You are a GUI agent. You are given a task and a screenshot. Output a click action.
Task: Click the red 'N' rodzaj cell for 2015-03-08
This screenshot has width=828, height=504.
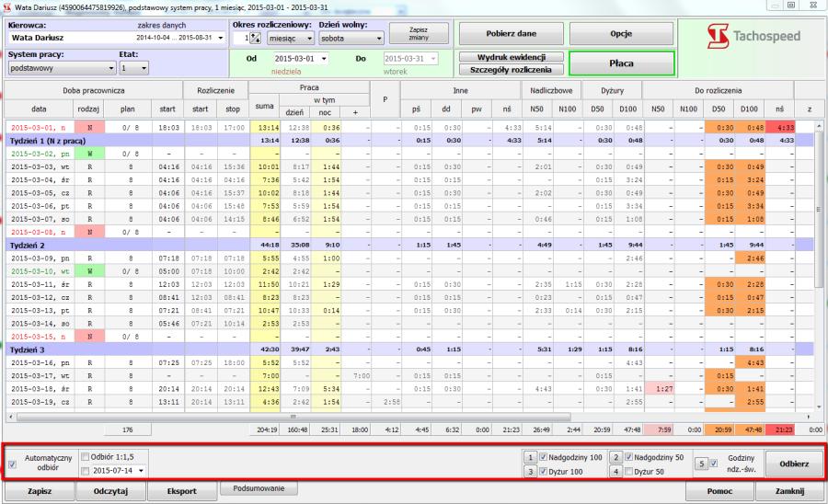[x=89, y=232]
